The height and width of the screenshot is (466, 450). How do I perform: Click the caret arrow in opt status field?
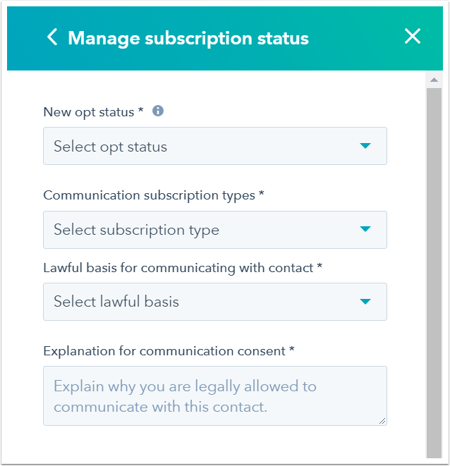click(365, 146)
